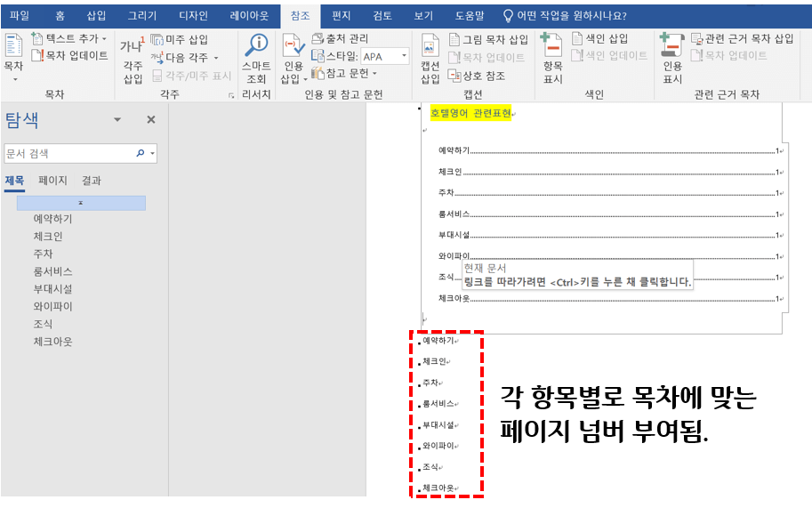The height and width of the screenshot is (508, 812).
Task: Go to 주차 heading in navigation
Action: [x=43, y=254]
